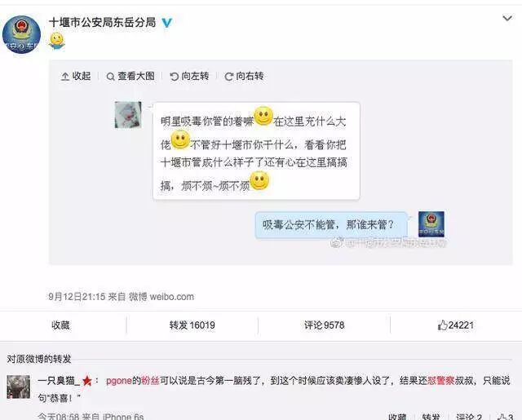Screen dimensions: 522x420
Task: Collapse the image with 收起
Action: (x=76, y=76)
